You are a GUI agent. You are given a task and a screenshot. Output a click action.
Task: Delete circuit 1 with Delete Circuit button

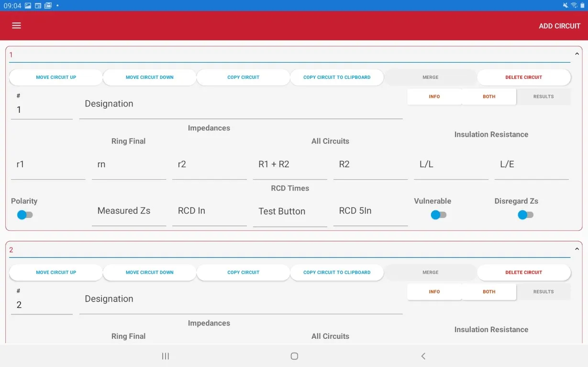click(x=523, y=77)
